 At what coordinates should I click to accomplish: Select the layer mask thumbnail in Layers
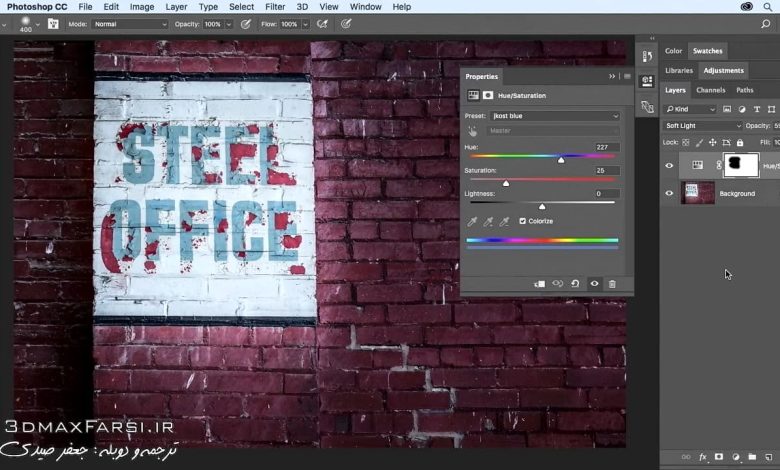(x=741, y=165)
